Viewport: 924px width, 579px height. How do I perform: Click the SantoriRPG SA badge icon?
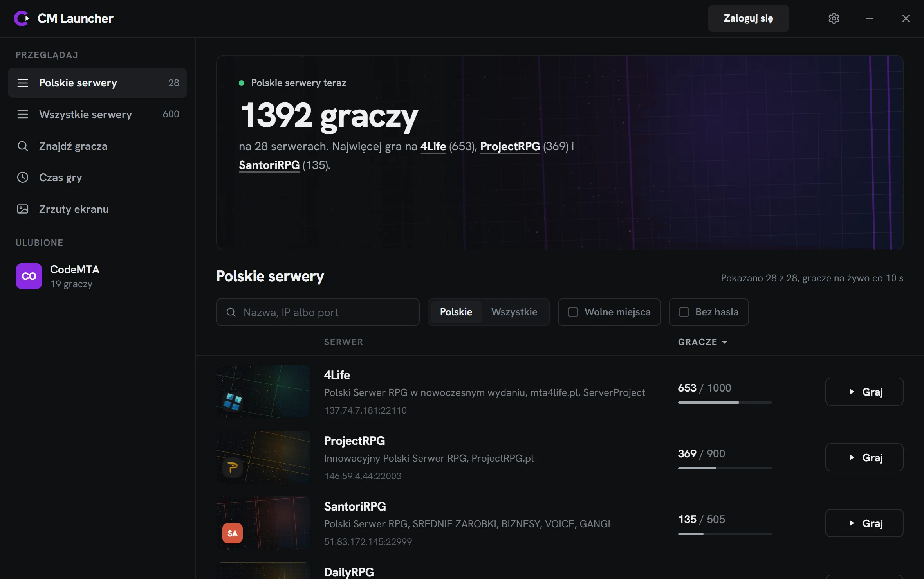point(233,533)
